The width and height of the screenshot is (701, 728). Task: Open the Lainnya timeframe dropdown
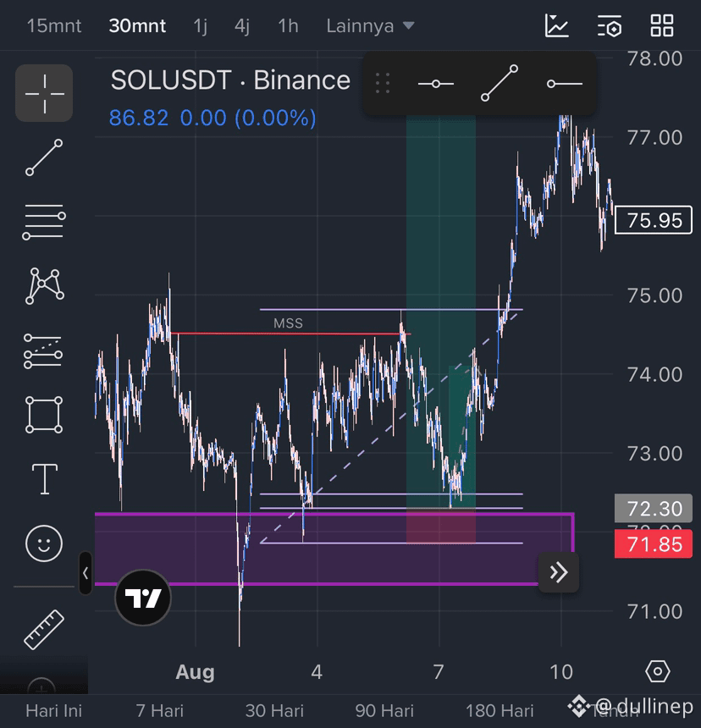pyautogui.click(x=370, y=25)
